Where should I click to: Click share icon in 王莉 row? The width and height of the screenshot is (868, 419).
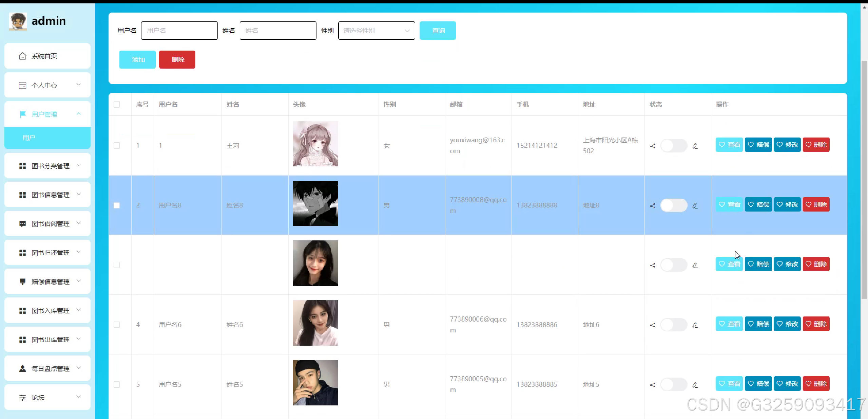652,146
